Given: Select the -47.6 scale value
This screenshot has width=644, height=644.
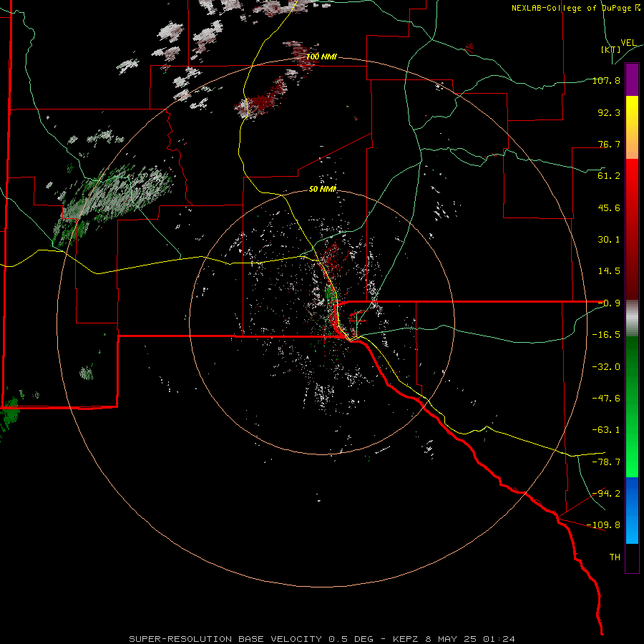Looking at the screenshot, I should pos(606,399).
